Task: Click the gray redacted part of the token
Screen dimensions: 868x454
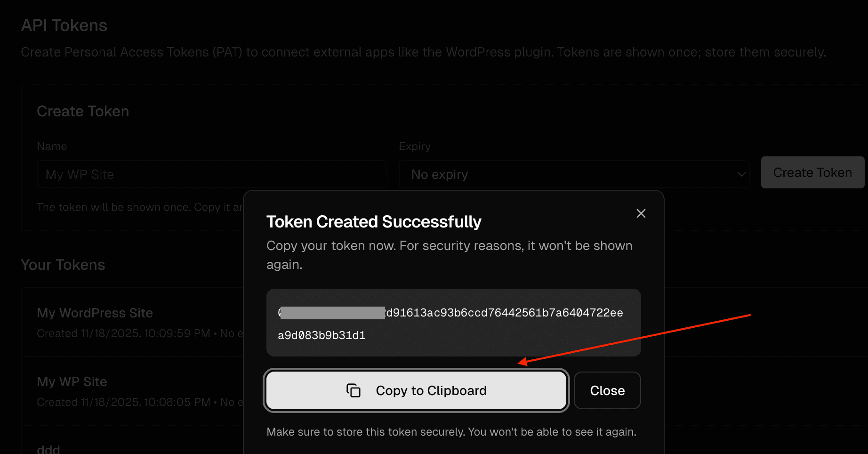Action: click(332, 313)
